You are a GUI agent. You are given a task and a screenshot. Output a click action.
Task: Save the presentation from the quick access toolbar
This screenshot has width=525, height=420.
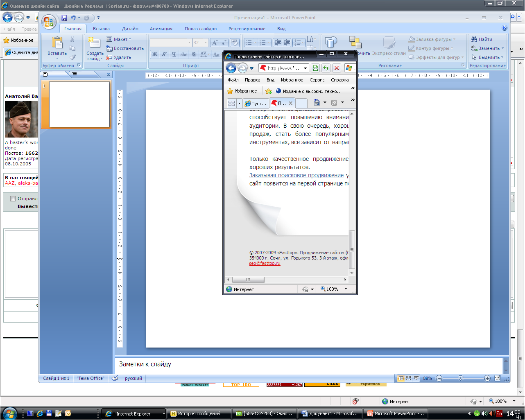pos(64,18)
